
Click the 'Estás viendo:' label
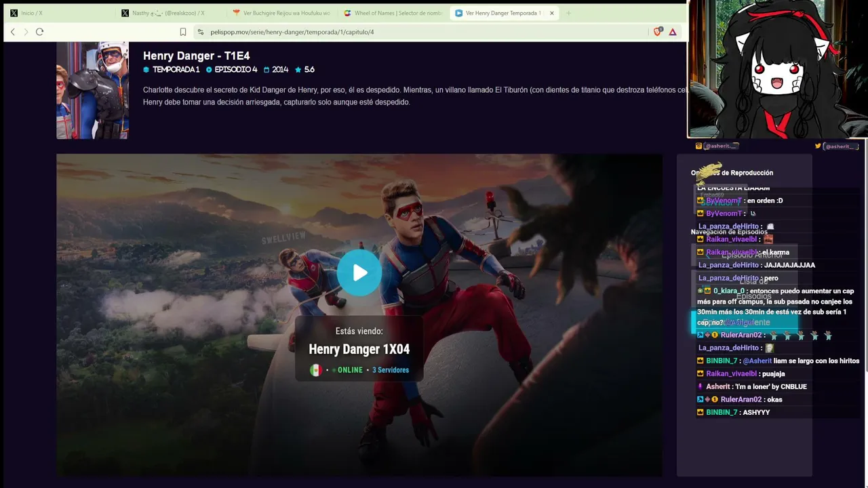pos(359,331)
